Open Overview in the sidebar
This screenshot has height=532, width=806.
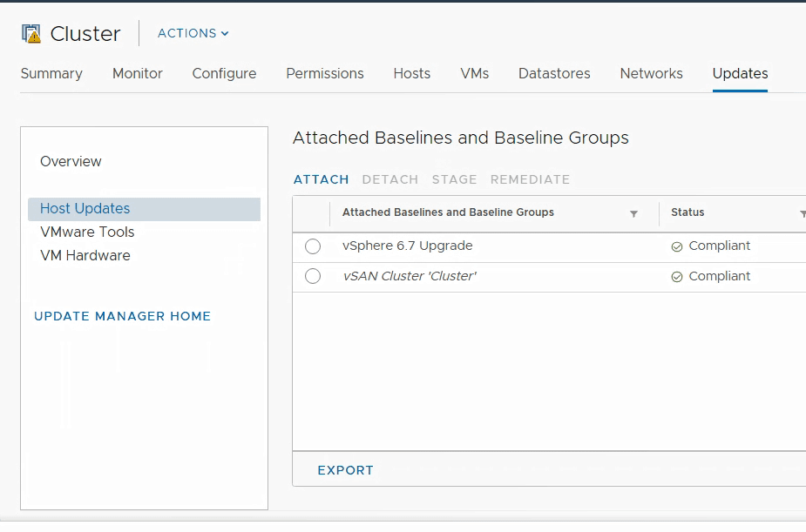point(71,161)
